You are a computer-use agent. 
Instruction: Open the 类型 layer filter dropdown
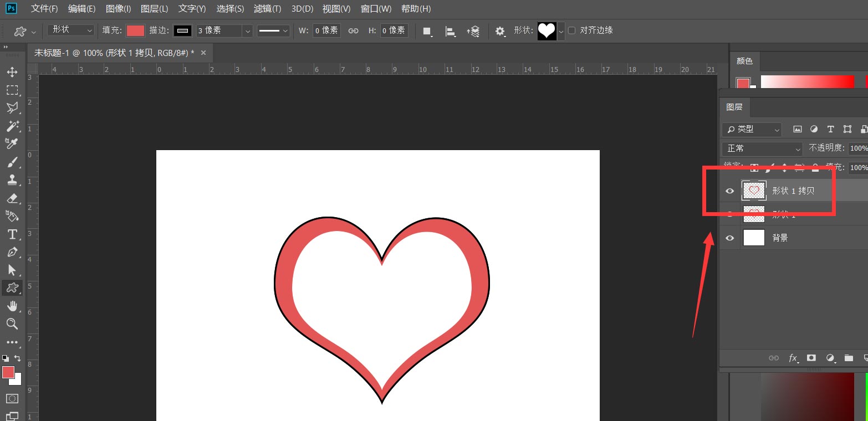point(752,129)
